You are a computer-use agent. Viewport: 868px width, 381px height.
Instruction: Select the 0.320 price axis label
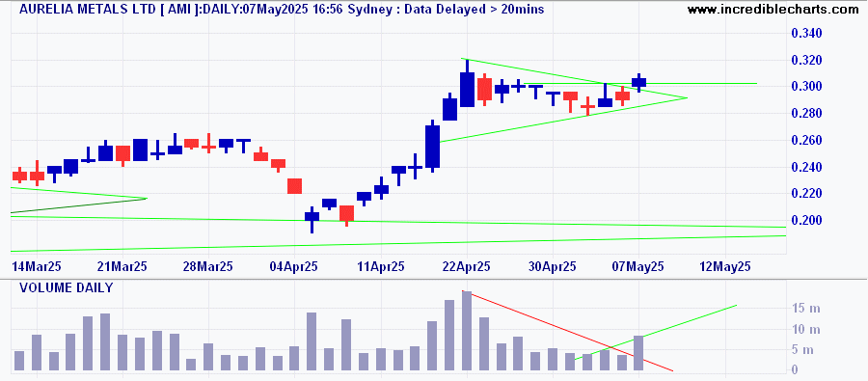coord(806,61)
